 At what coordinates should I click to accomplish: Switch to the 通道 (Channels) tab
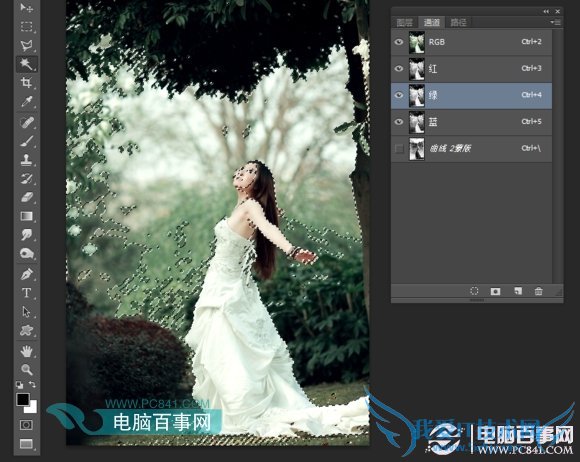tap(431, 23)
